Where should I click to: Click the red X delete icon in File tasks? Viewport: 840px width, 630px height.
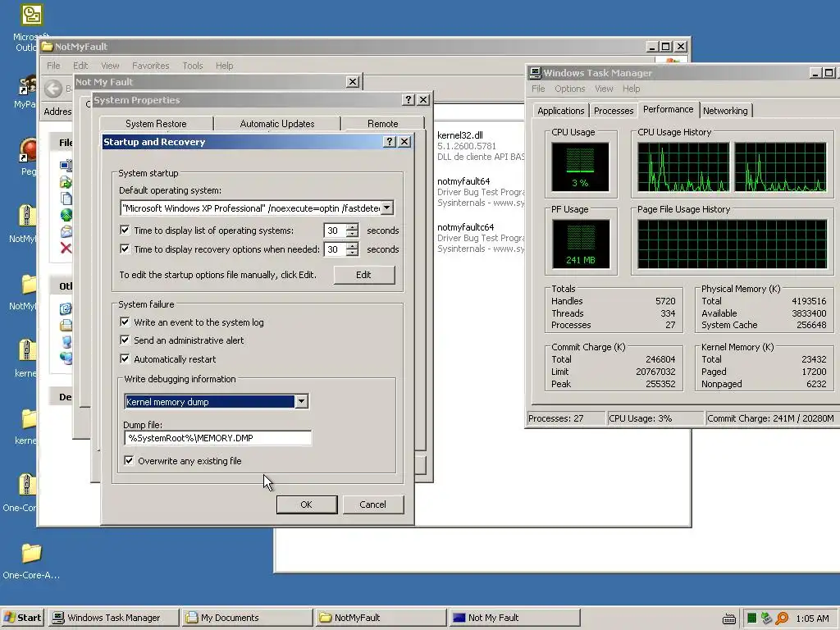click(66, 248)
